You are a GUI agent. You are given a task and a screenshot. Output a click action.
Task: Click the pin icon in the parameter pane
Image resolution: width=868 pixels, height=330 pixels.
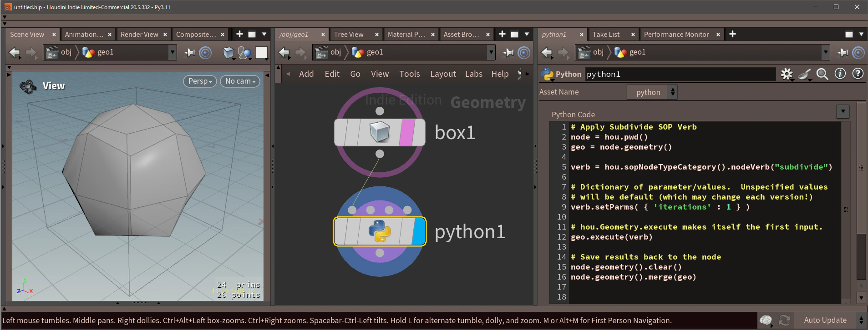[x=843, y=53]
